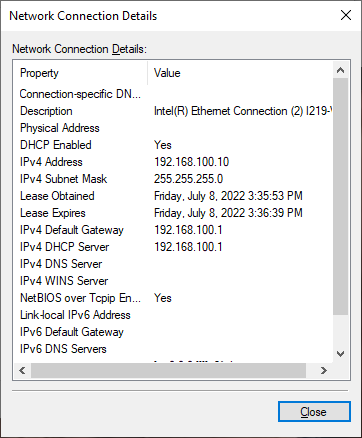The width and height of the screenshot is (362, 438).
Task: Click the scroll down arrow of list
Action: click(340, 354)
